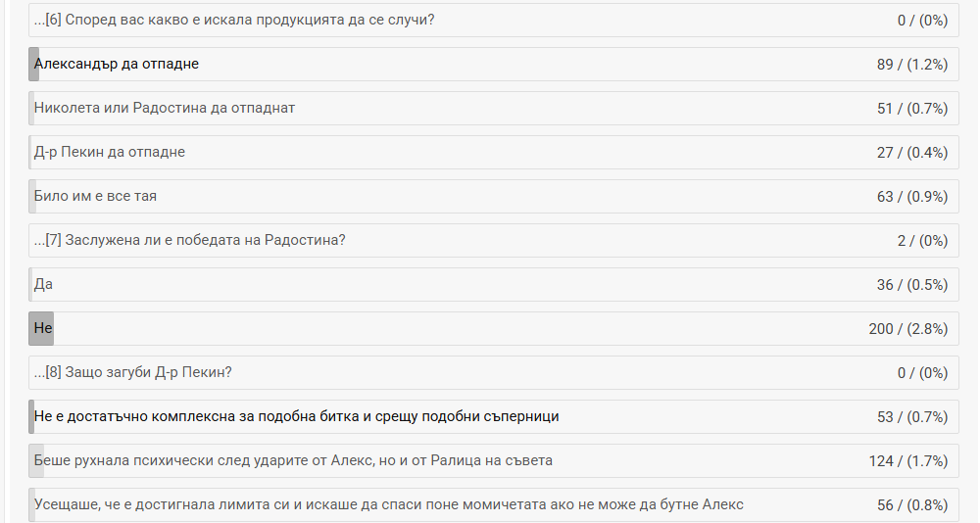The height and width of the screenshot is (523, 980).
Task: Select the "Било им е все тая" answer
Action: click(x=95, y=197)
